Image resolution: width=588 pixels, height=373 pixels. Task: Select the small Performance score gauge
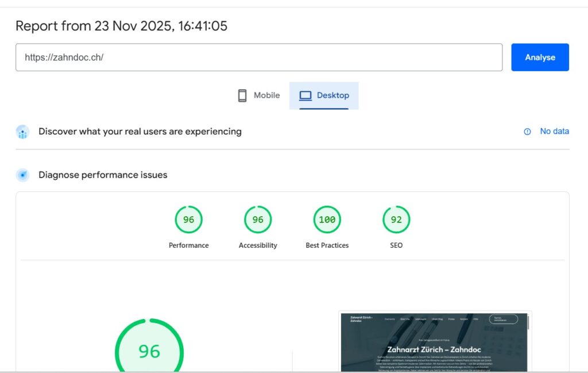[188, 220]
